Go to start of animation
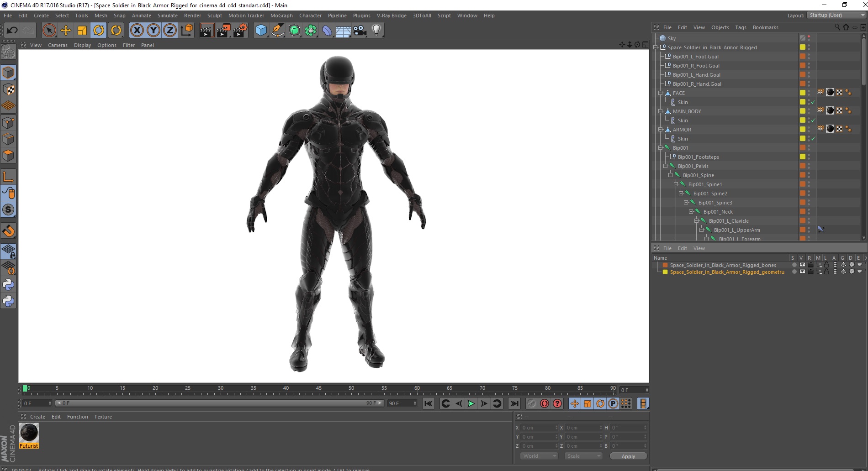This screenshot has height=471, width=868. (x=428, y=403)
